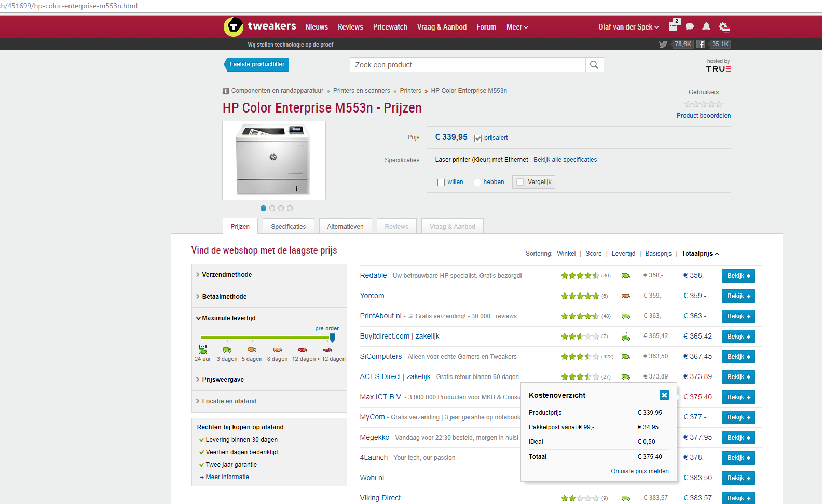The height and width of the screenshot is (504, 822).
Task: Click the Tweakers logo icon
Action: click(234, 27)
